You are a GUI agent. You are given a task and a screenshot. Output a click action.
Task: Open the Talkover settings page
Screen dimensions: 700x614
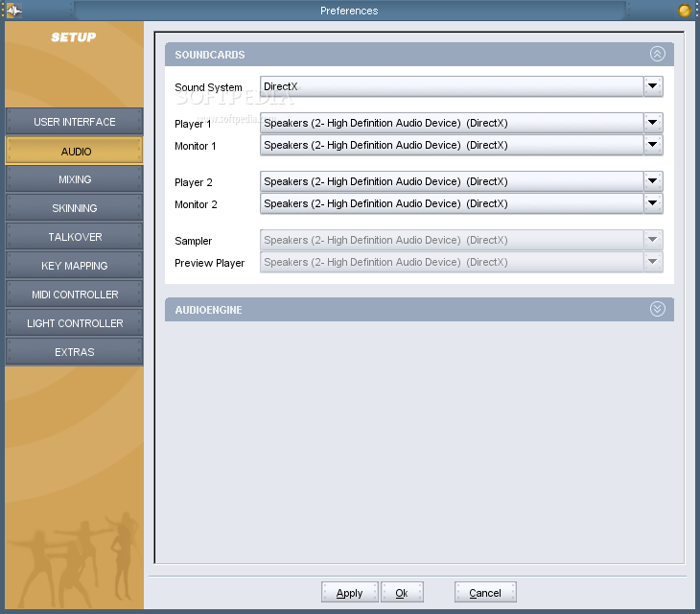click(75, 237)
